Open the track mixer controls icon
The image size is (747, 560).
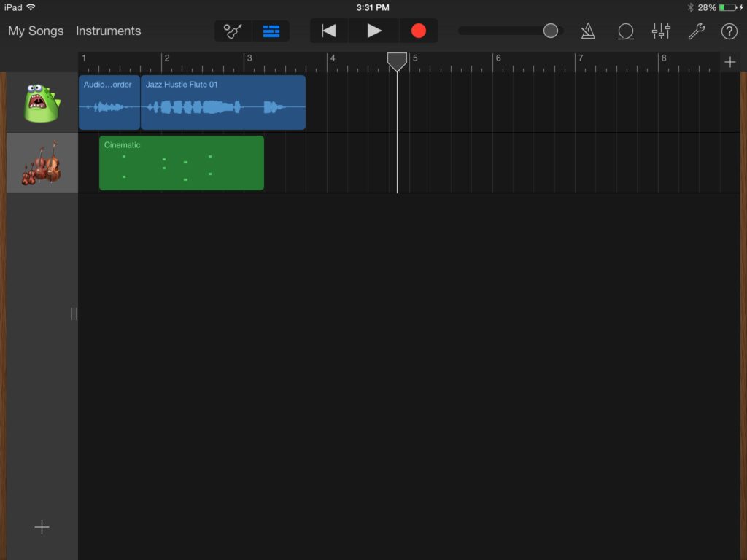[661, 31]
